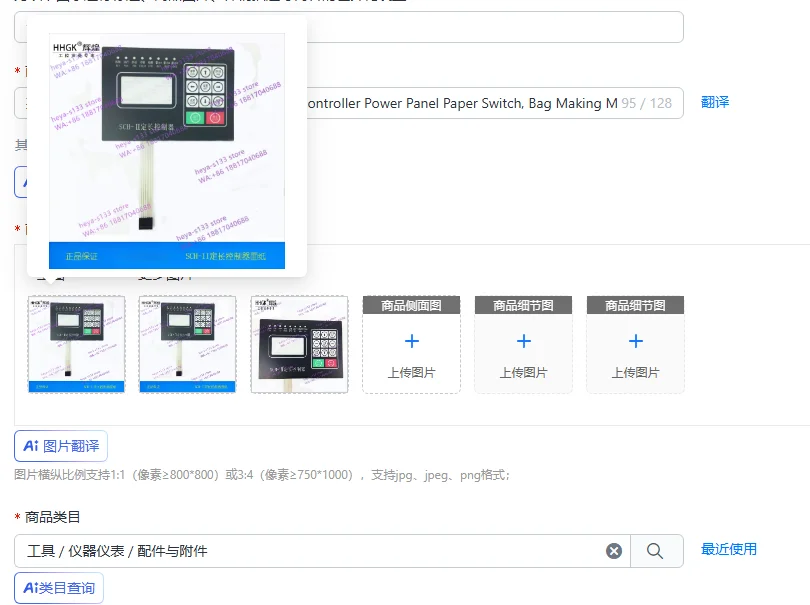This screenshot has width=810, height=605.
Task: Select the first product thumbnail
Action: coord(76,345)
